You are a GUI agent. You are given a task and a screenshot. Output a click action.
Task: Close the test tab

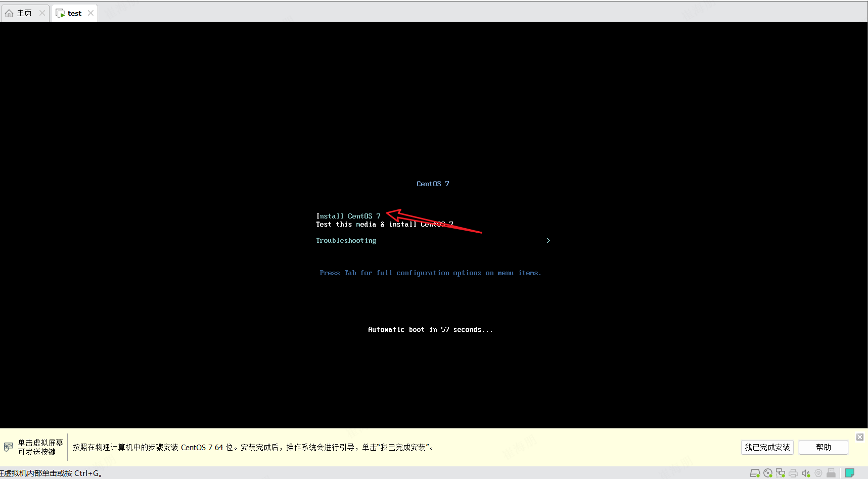pyautogui.click(x=90, y=13)
